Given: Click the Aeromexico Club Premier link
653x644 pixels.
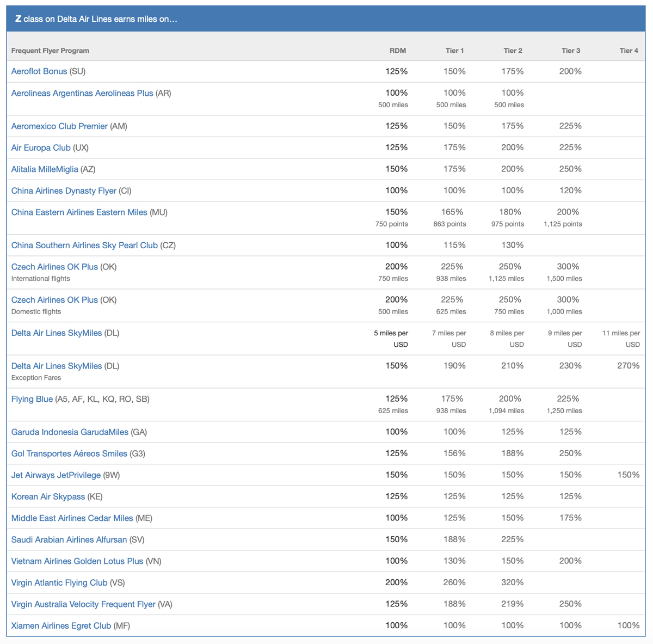Looking at the screenshot, I should 59,126.
